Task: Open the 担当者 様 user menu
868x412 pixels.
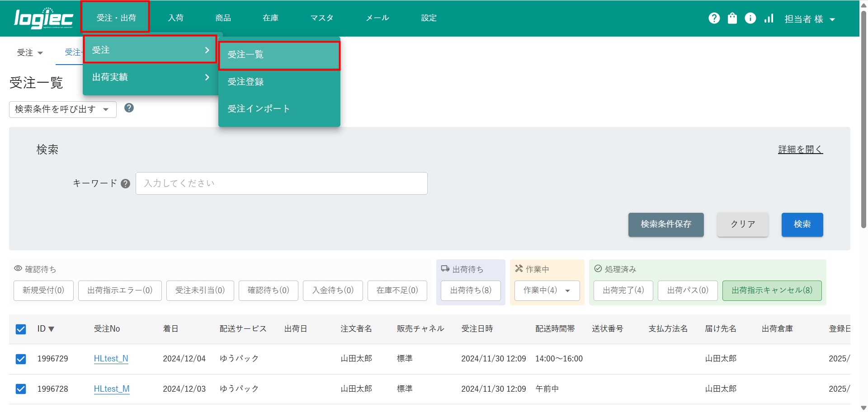Action: click(x=809, y=19)
